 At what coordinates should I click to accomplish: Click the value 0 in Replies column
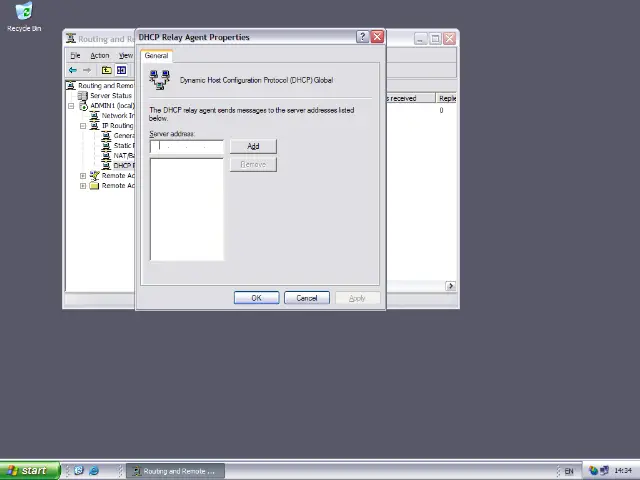441,110
